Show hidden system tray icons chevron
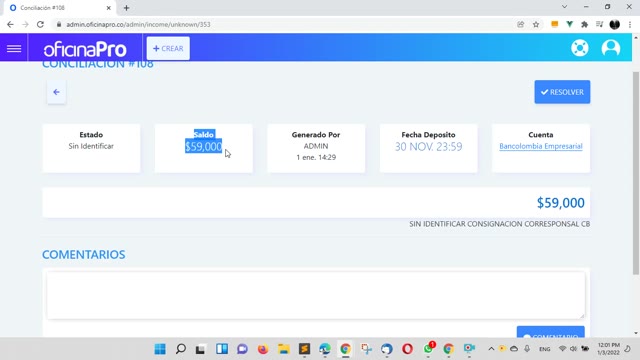 tap(491, 349)
